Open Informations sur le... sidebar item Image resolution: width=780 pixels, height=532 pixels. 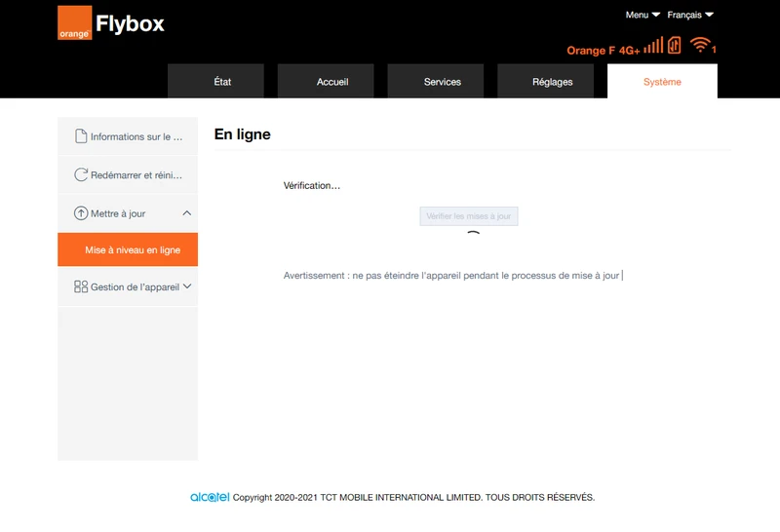coord(128,136)
